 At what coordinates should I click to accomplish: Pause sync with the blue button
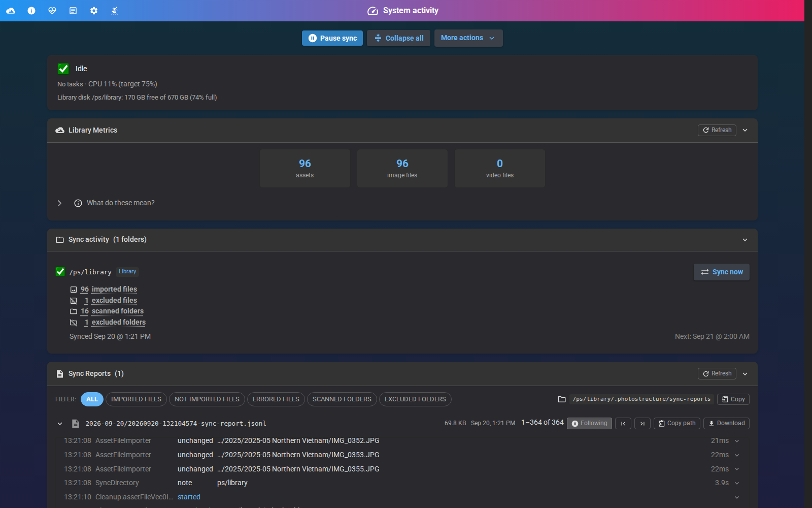pos(332,38)
